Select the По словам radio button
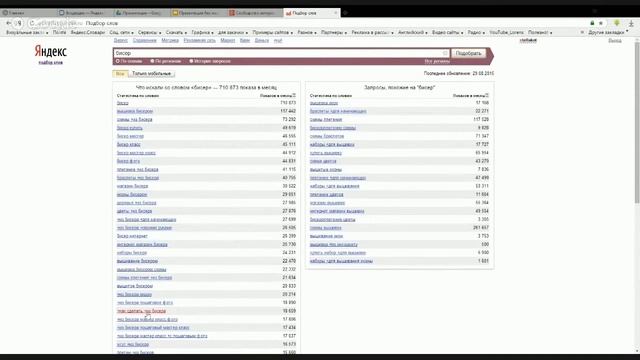The image size is (640, 360). tap(118, 61)
